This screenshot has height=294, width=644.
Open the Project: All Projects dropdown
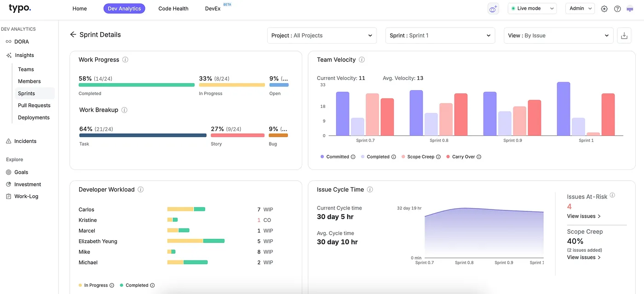point(322,35)
